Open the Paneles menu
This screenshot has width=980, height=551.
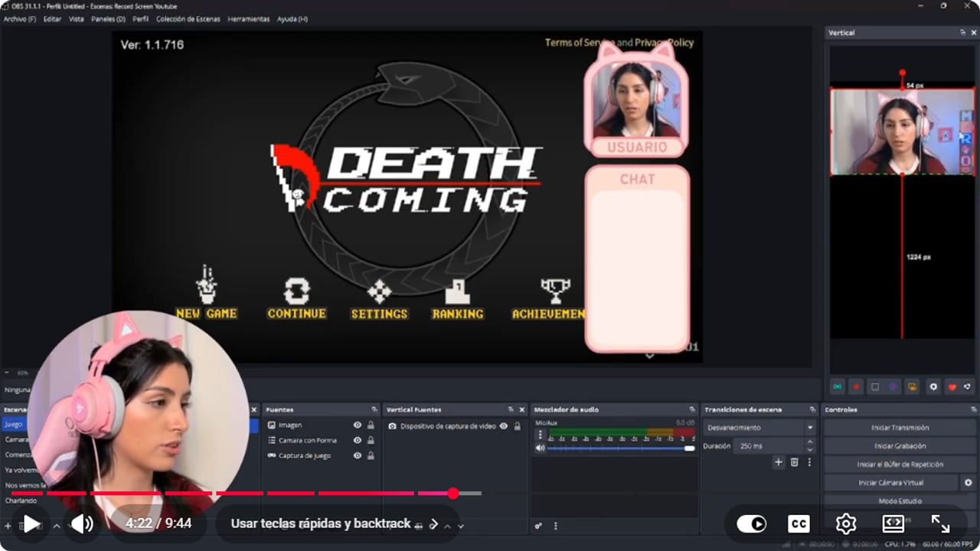pos(108,19)
